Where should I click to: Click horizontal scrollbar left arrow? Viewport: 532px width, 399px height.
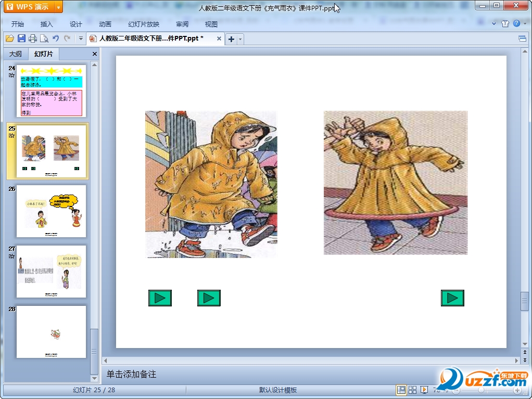[106, 361]
